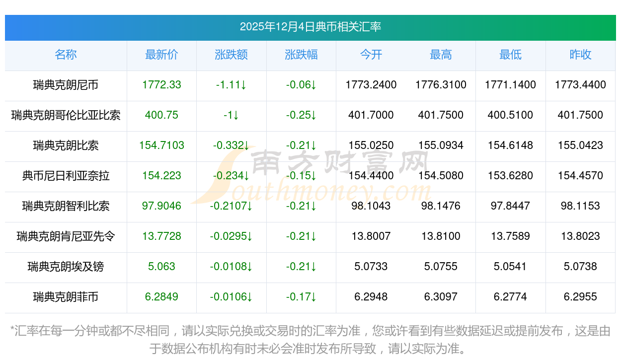
Task: Click previous close 1773.4400
Action: click(580, 85)
